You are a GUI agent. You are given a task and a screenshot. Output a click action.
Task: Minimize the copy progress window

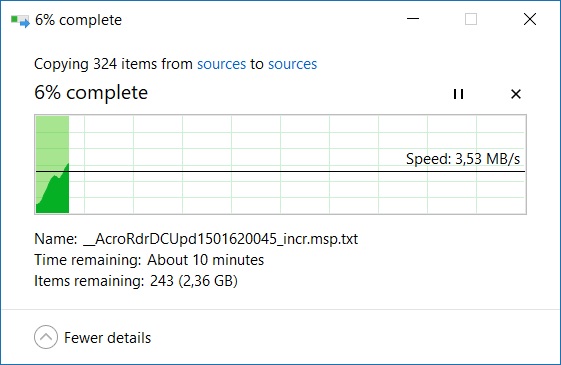point(413,19)
